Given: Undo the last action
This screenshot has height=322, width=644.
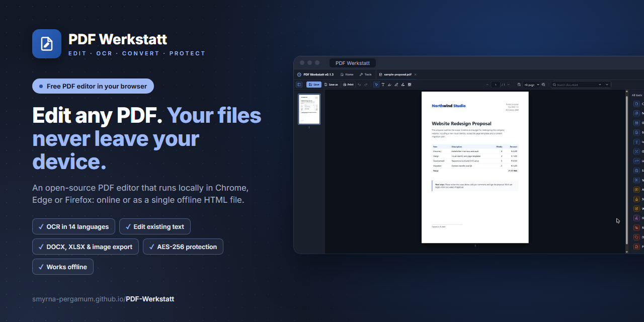Looking at the screenshot, I should point(359,85).
